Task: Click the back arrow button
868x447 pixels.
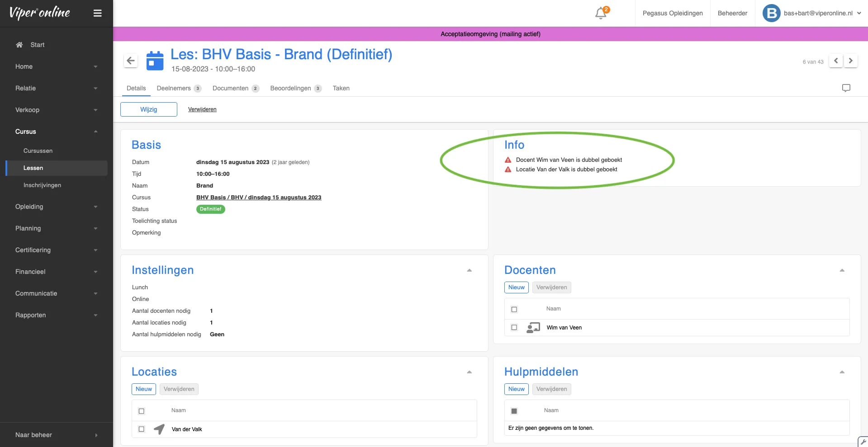Action: click(131, 61)
